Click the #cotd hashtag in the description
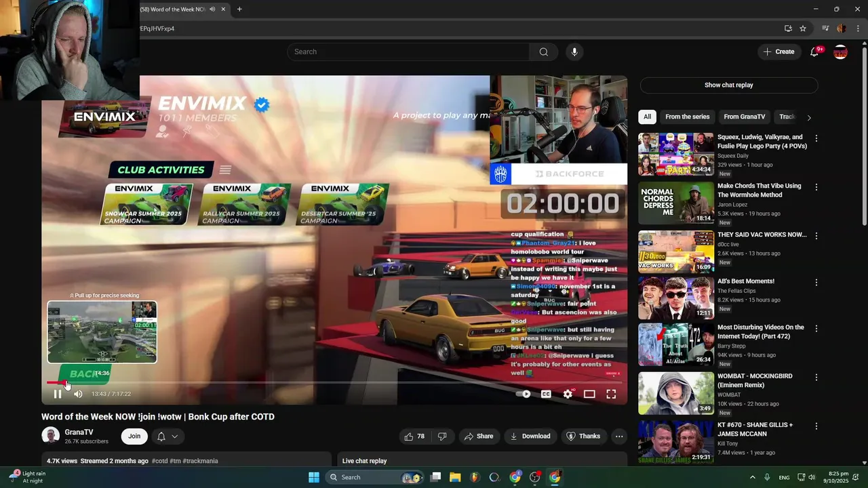This screenshot has width=868, height=488. (x=160, y=461)
